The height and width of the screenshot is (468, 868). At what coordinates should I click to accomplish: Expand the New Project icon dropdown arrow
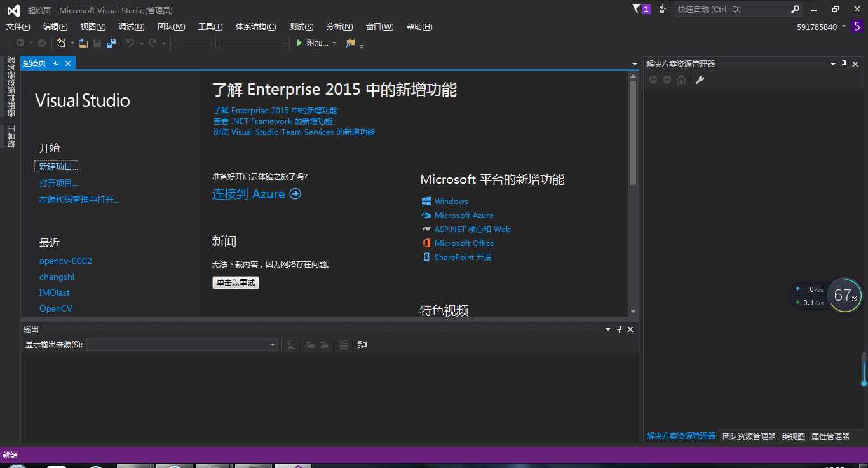(x=72, y=43)
